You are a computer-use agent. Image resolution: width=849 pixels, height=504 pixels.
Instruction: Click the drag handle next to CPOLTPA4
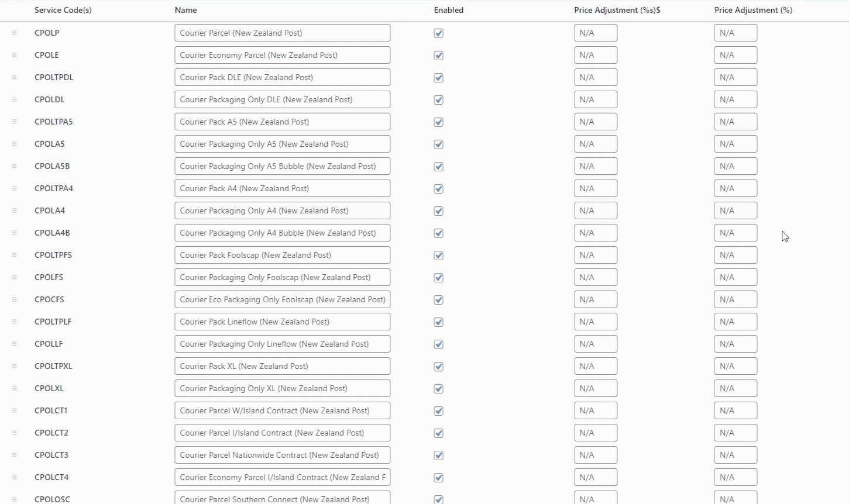tap(14, 188)
